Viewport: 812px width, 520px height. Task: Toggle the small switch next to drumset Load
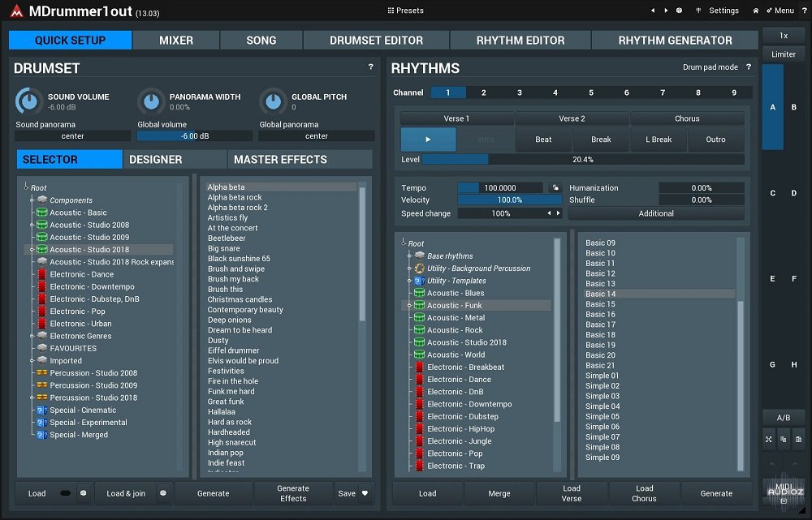(x=65, y=493)
